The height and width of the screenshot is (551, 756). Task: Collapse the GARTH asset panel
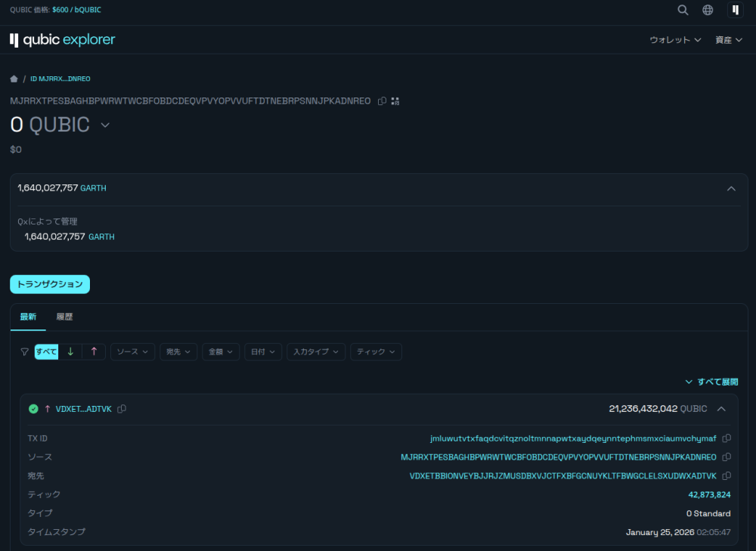click(x=730, y=188)
